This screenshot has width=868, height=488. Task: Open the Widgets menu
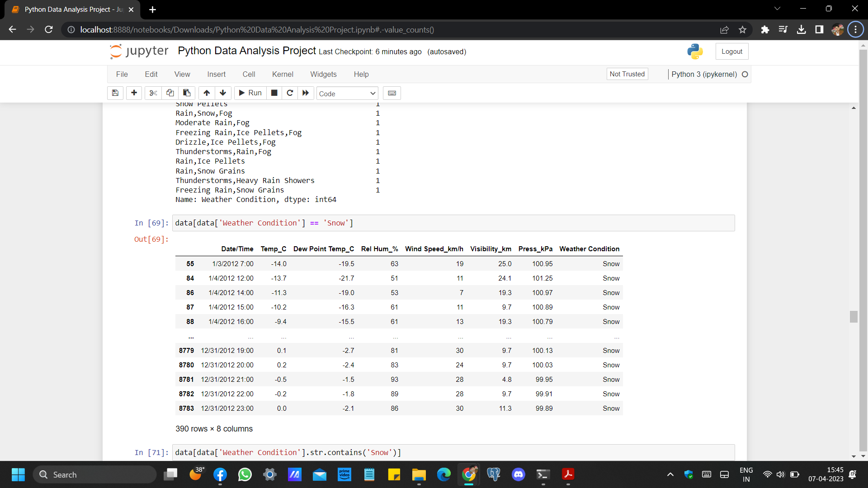(323, 74)
